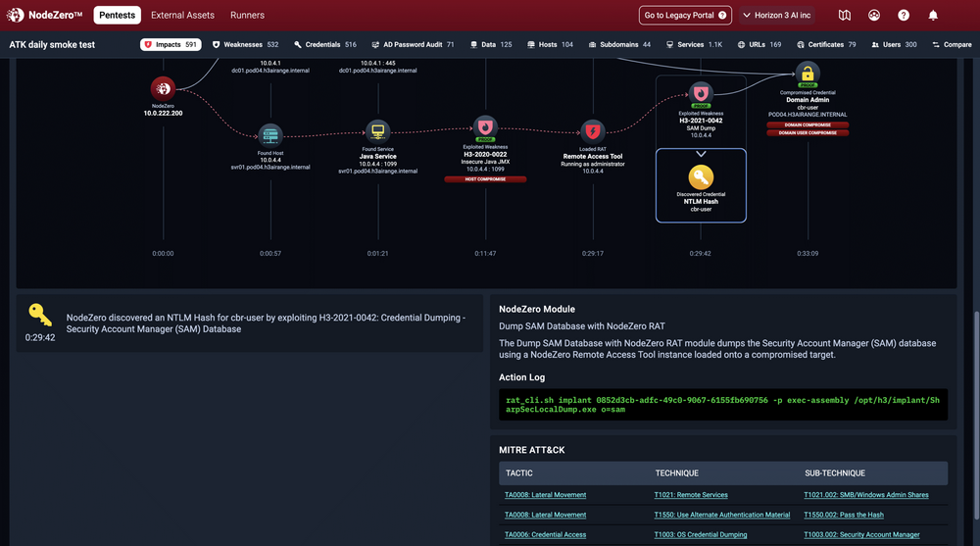Image resolution: width=980 pixels, height=546 pixels.
Task: Select the Weaknesses 532 tab
Action: point(245,45)
